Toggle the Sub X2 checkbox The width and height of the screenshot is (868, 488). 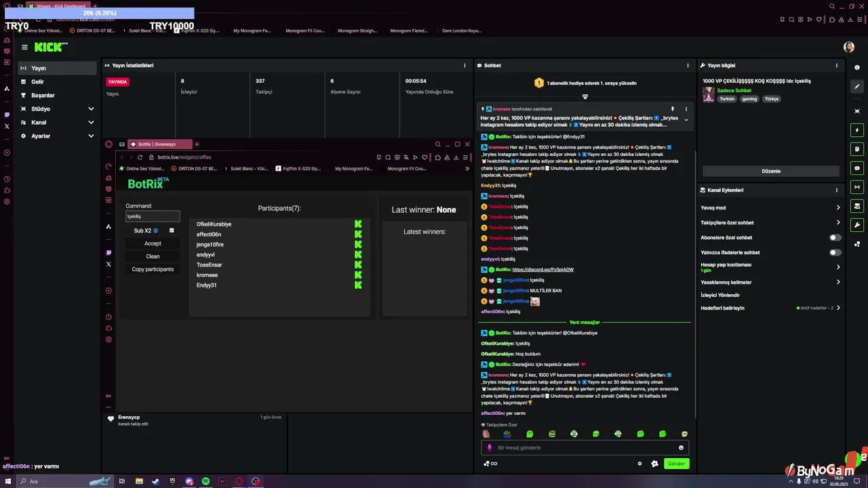coord(172,230)
